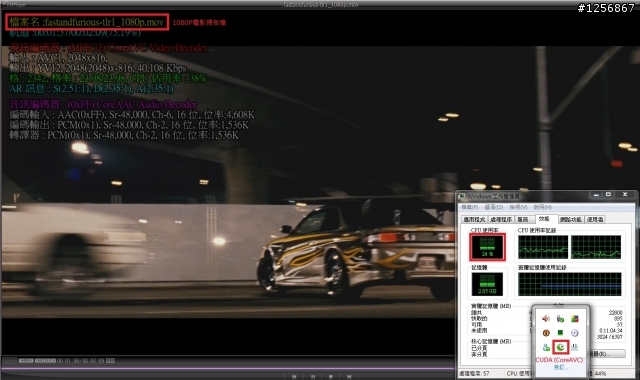Pause the video playback
Image resolution: width=640 pixels, height=380 pixels.
coord(313,376)
